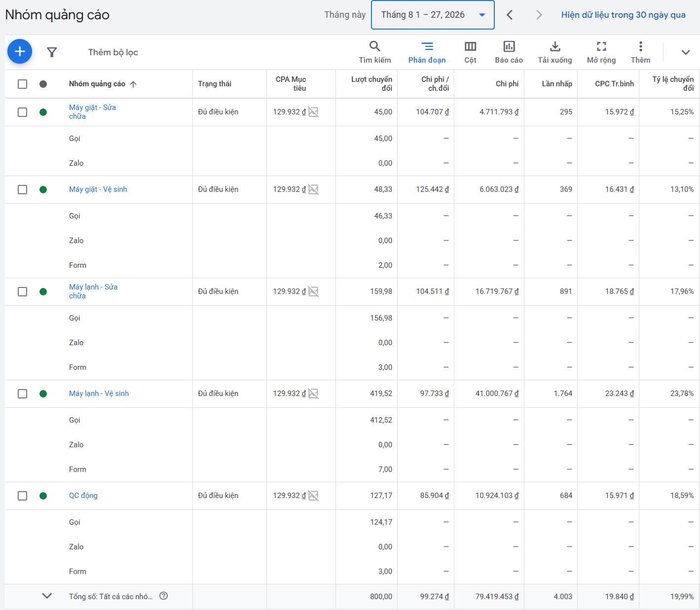Collapse the toolbar with the chevron arrow
Viewport: 700px width, 610px height.
tap(685, 52)
